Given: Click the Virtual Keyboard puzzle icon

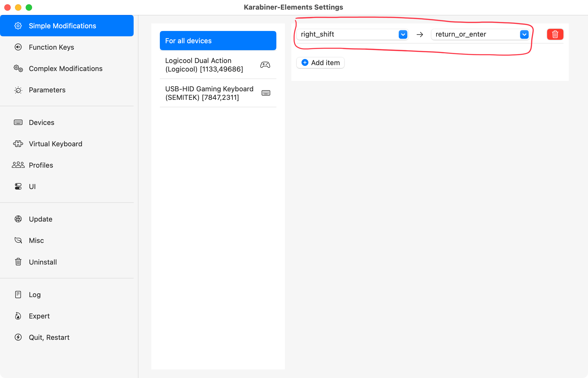Looking at the screenshot, I should click(18, 144).
